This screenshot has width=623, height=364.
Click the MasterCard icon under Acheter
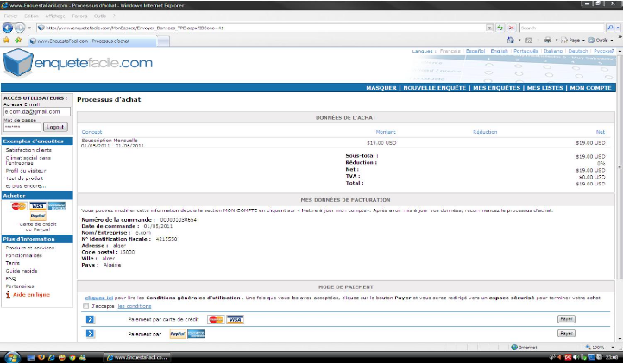pyautogui.click(x=19, y=206)
